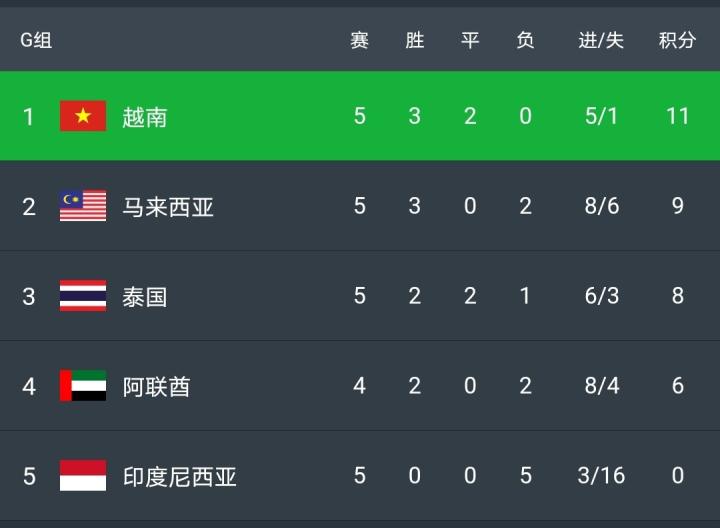
Task: Click the 赛 column header
Action: click(x=360, y=40)
